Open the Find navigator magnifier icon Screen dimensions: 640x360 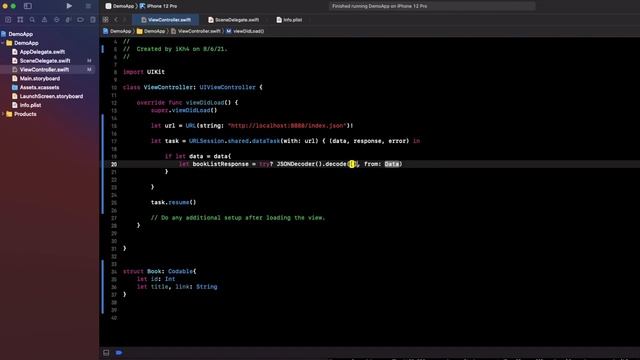click(32, 20)
